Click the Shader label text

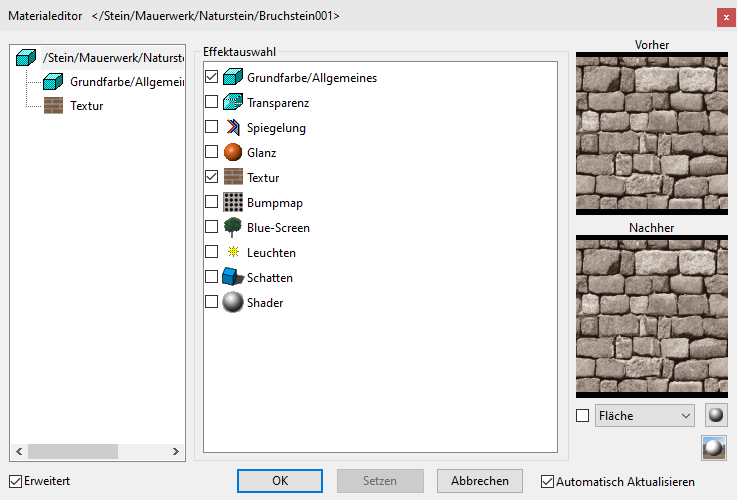(265, 303)
